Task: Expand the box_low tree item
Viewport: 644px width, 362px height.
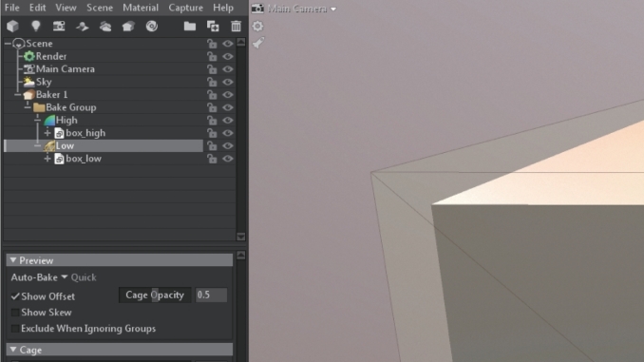Action: (47, 158)
